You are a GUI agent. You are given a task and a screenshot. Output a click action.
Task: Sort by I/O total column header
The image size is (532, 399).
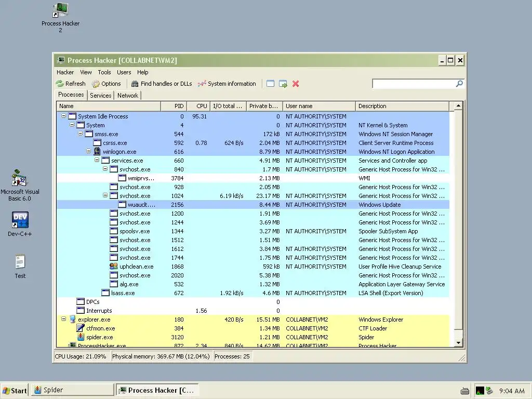point(229,106)
